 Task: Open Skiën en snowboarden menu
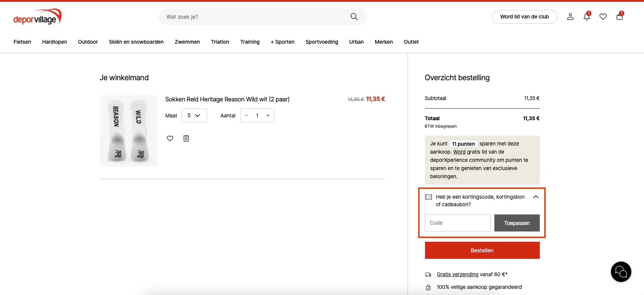[136, 42]
